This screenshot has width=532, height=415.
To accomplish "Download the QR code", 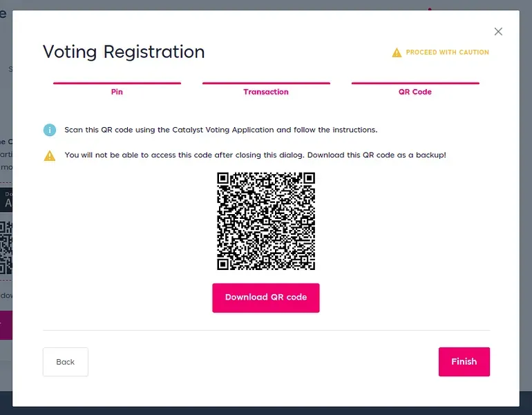I will tap(266, 298).
